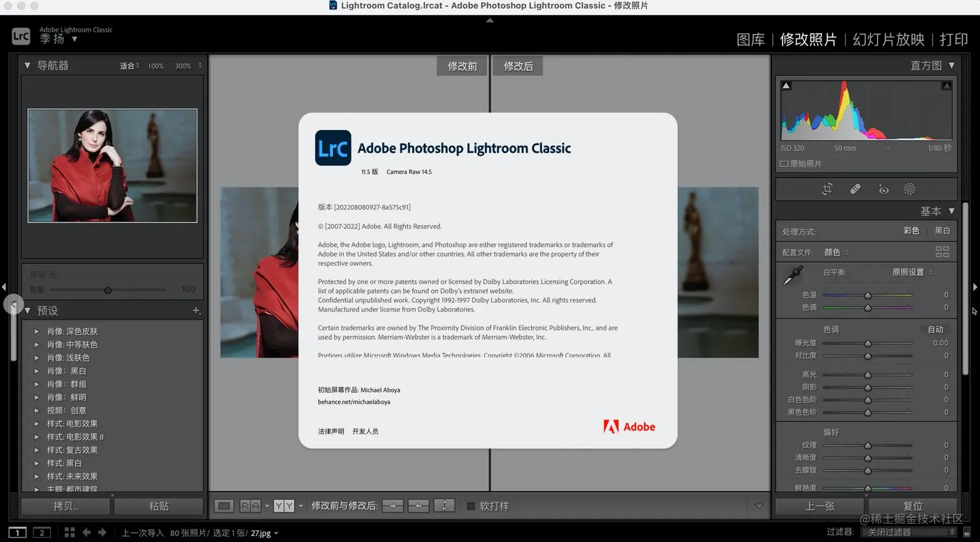The image size is (980, 542).
Task: Click the LrC logo in About dialog
Action: [x=333, y=148]
